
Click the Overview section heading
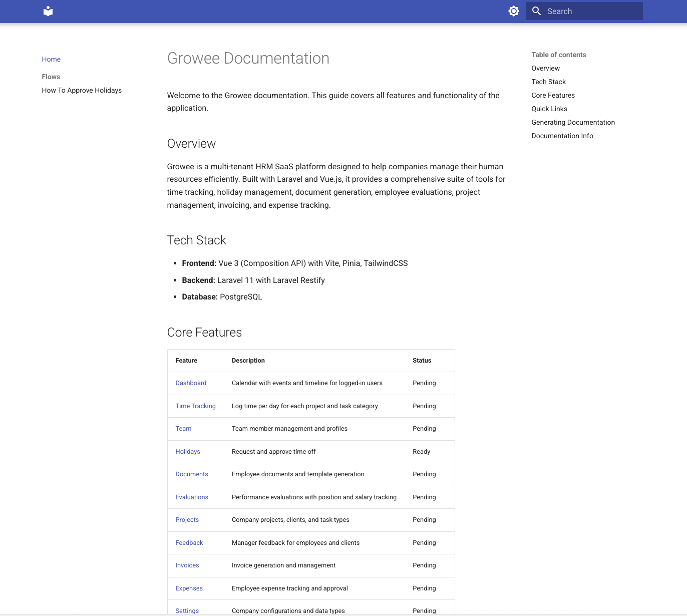click(191, 144)
